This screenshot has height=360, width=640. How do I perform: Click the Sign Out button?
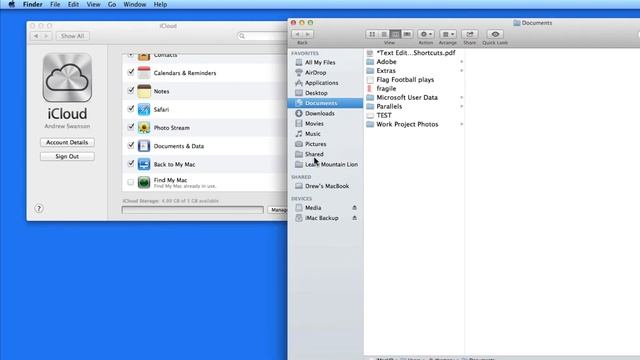point(67,156)
